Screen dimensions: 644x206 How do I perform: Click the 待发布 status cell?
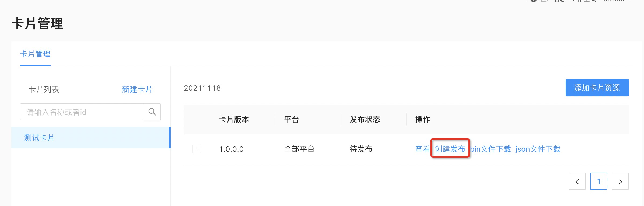(361, 149)
